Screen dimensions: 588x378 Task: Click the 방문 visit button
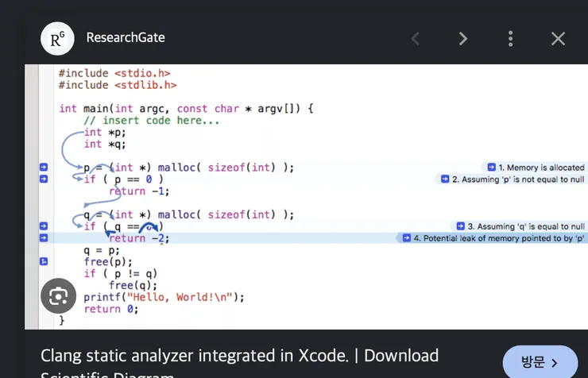tap(540, 362)
